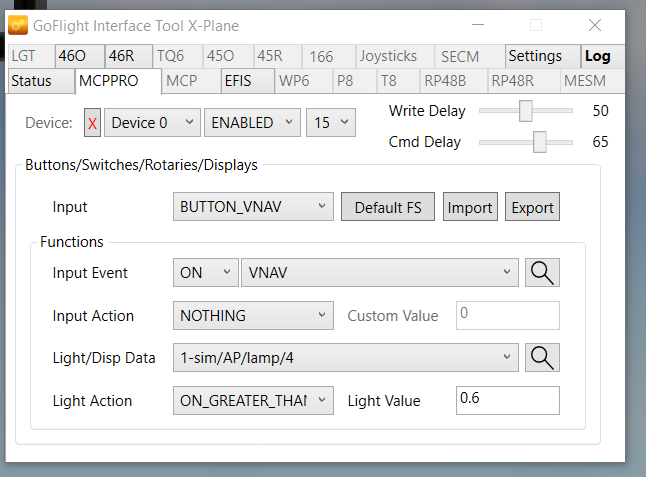
Task: Click the Light Value input field
Action: [x=507, y=400]
